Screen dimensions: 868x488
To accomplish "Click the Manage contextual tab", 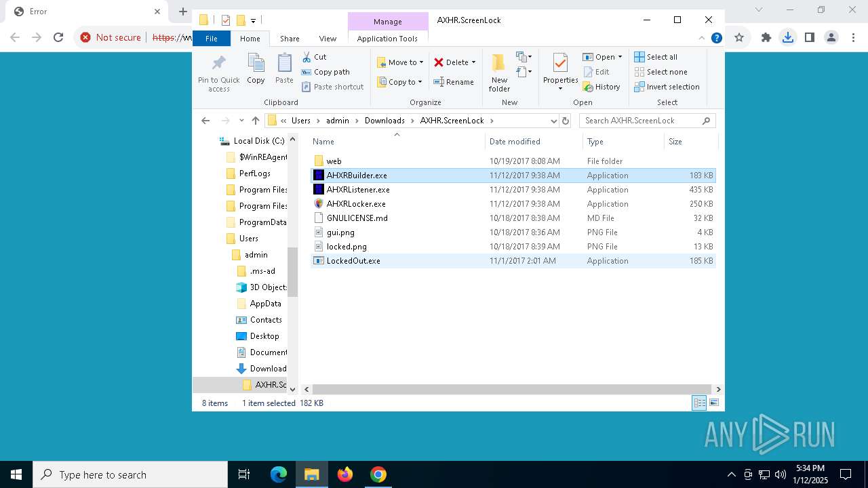I will (388, 22).
